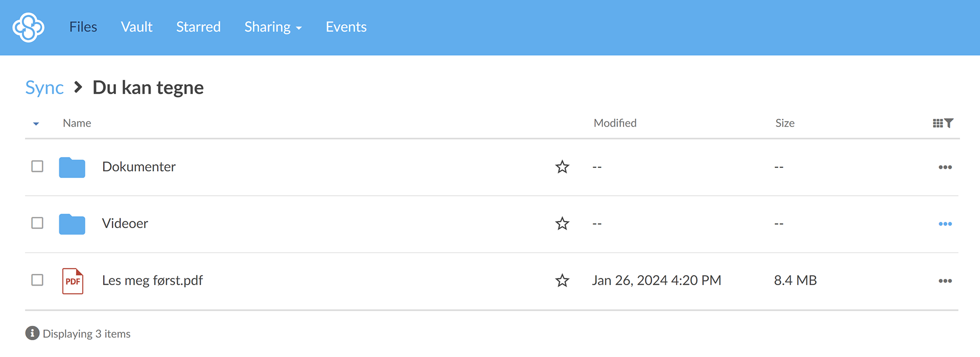This screenshot has width=980, height=357.
Task: Star the Videoer folder
Action: pyautogui.click(x=562, y=223)
